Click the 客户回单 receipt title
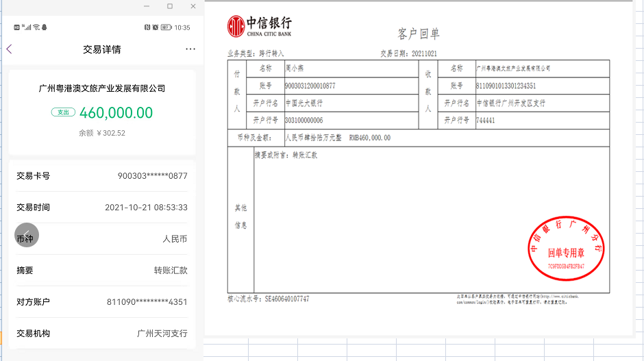Screen dimensions: 644x361 (x=419, y=34)
